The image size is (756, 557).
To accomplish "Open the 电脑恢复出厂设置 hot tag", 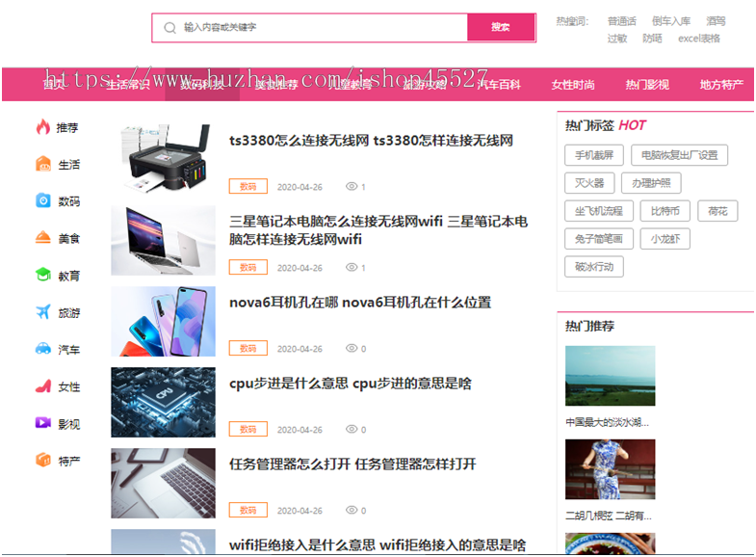I will (x=679, y=155).
